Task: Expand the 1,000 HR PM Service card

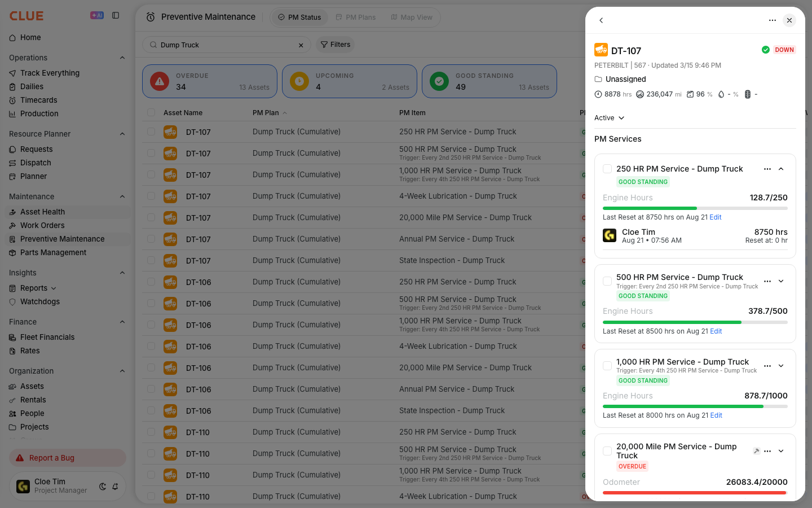Action: [x=781, y=366]
